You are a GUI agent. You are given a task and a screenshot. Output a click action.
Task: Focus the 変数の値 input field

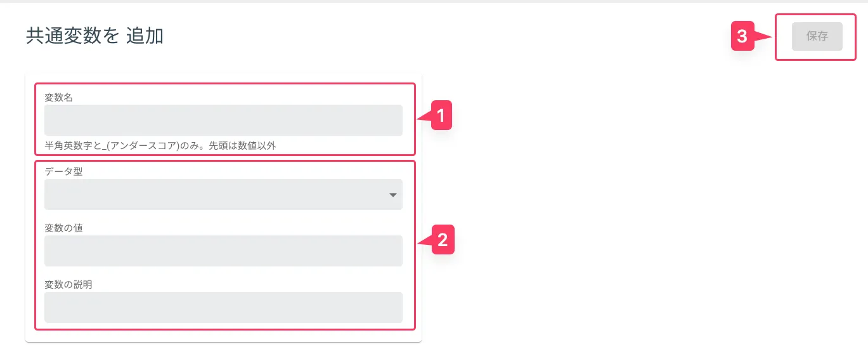click(x=223, y=251)
